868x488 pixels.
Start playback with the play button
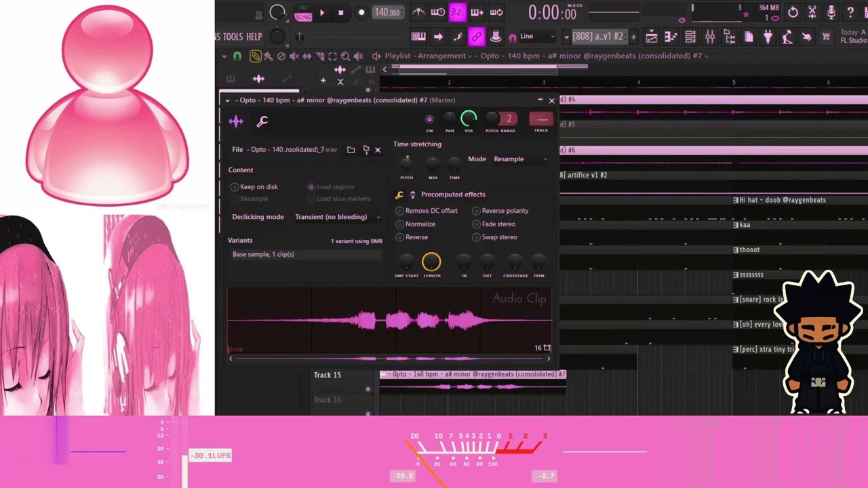(x=322, y=12)
